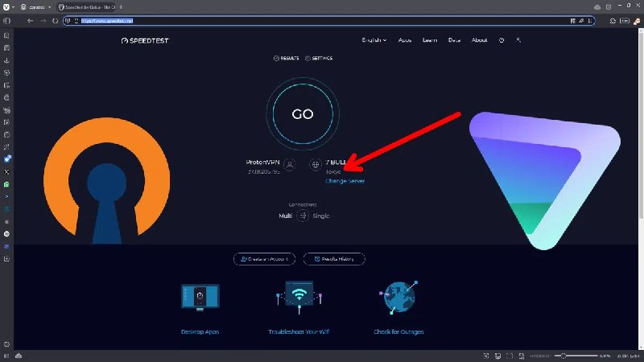This screenshot has width=644, height=362.
Task: Click the reset zoom button
Action: [539, 356]
